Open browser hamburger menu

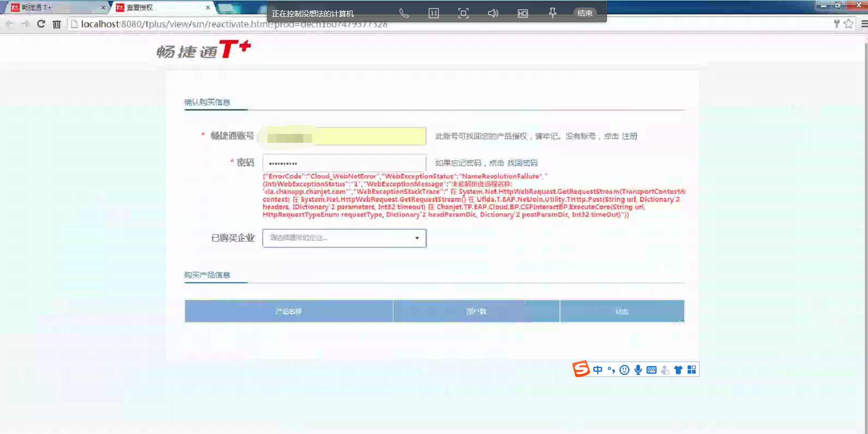tap(864, 24)
